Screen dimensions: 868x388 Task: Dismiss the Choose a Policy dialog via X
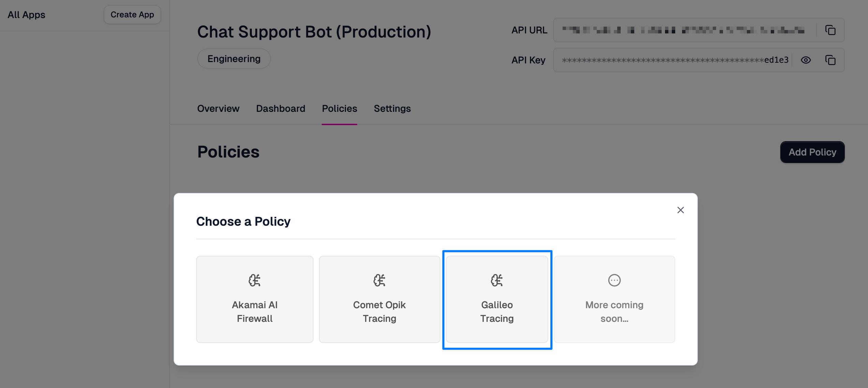(681, 210)
